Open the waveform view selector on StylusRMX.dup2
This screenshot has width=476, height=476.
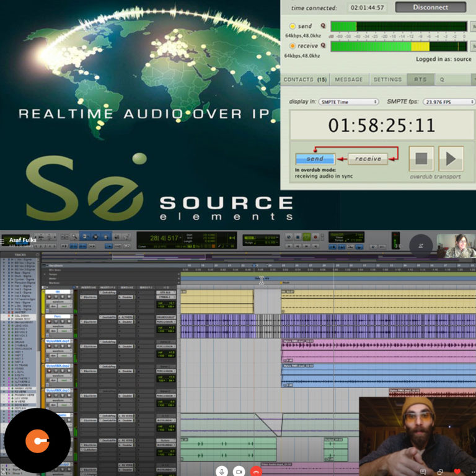[x=59, y=376]
